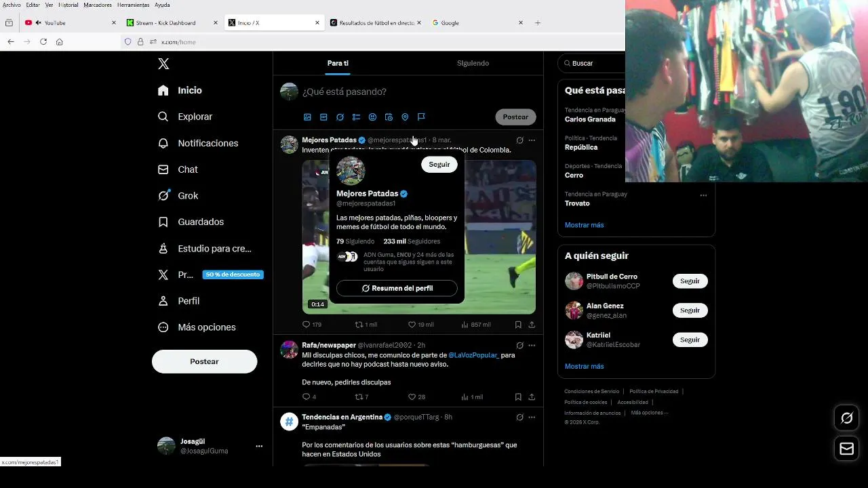Add a poll to the post
Screen dimensions: 868x488
[x=356, y=117]
